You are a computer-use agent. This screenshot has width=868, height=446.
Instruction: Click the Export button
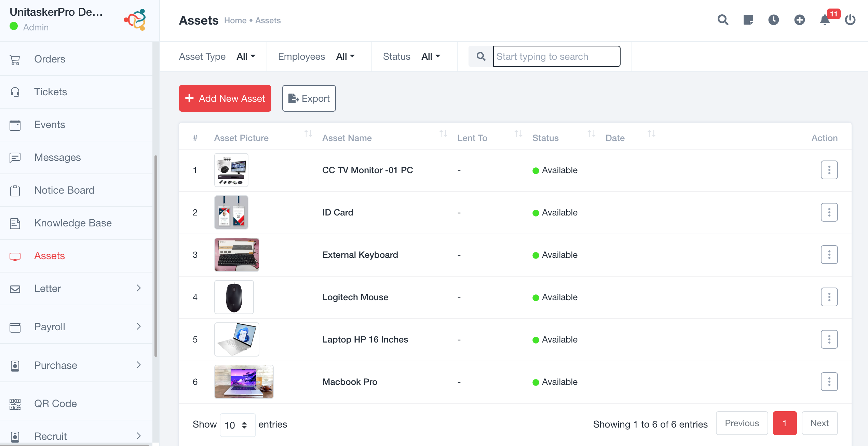click(309, 98)
